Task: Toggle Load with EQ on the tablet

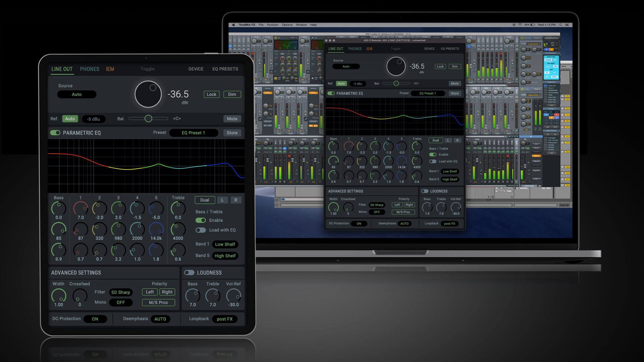Action: [201, 230]
